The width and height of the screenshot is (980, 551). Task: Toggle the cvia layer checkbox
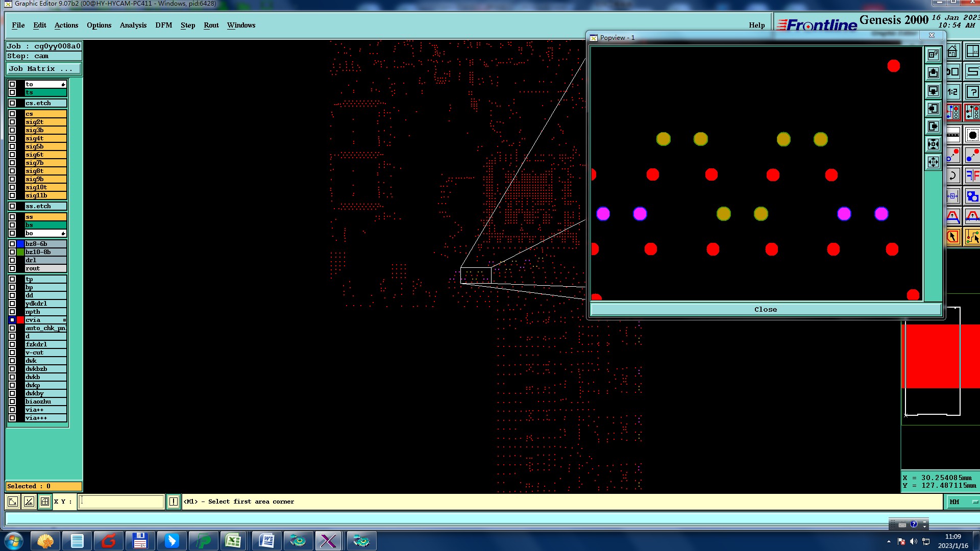tap(12, 320)
